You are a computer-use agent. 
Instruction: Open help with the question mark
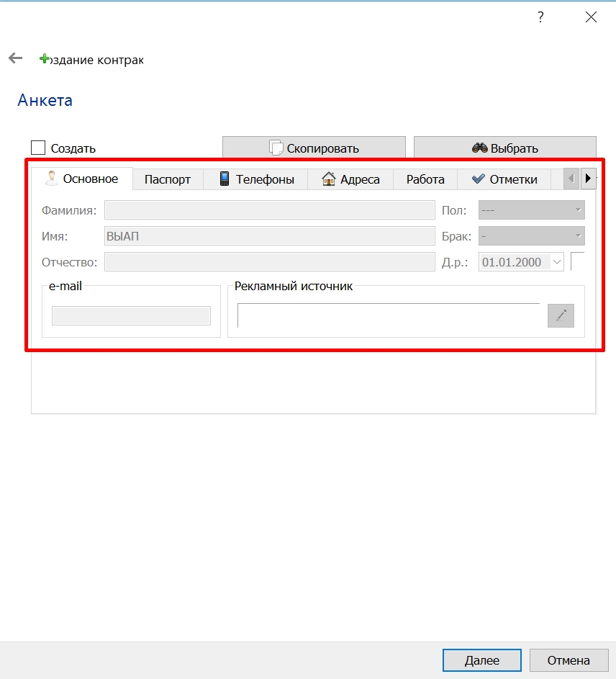pos(540,17)
